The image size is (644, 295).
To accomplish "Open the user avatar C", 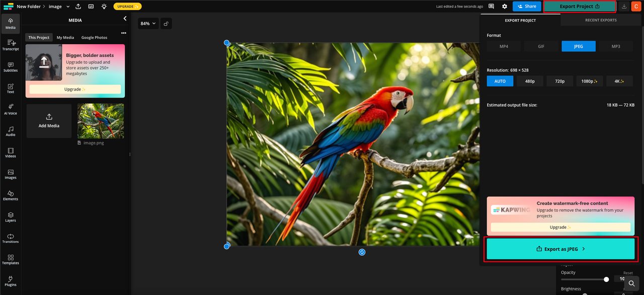I will click(636, 7).
